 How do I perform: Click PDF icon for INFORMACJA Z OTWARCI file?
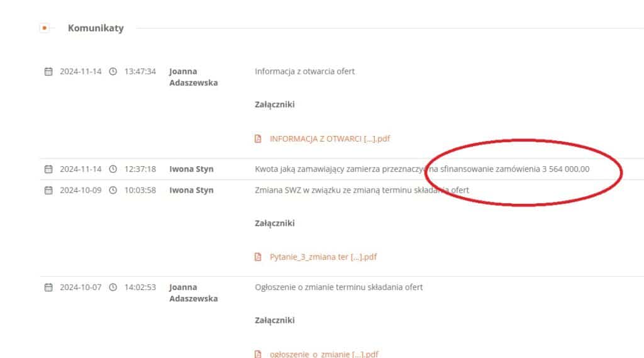point(258,138)
